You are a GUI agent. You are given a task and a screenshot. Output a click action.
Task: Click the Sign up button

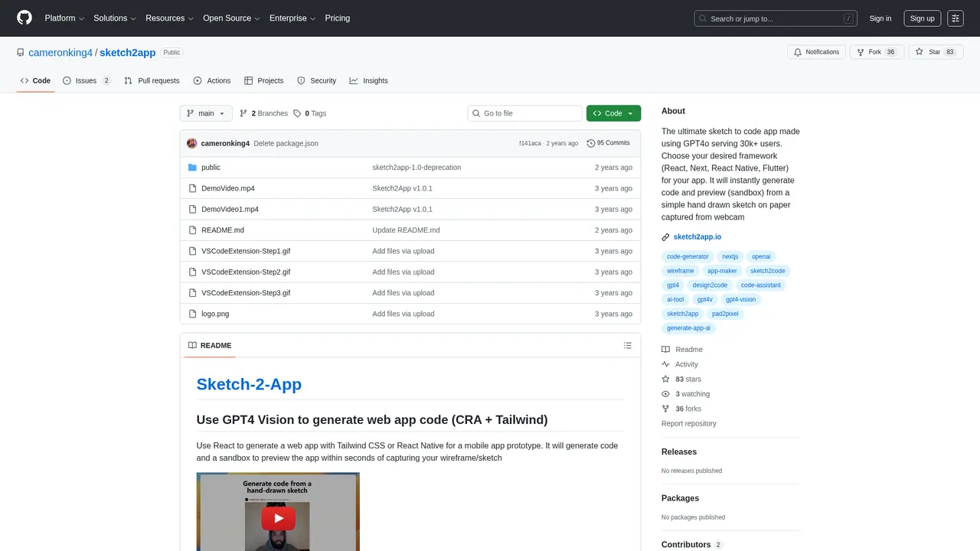click(x=922, y=18)
